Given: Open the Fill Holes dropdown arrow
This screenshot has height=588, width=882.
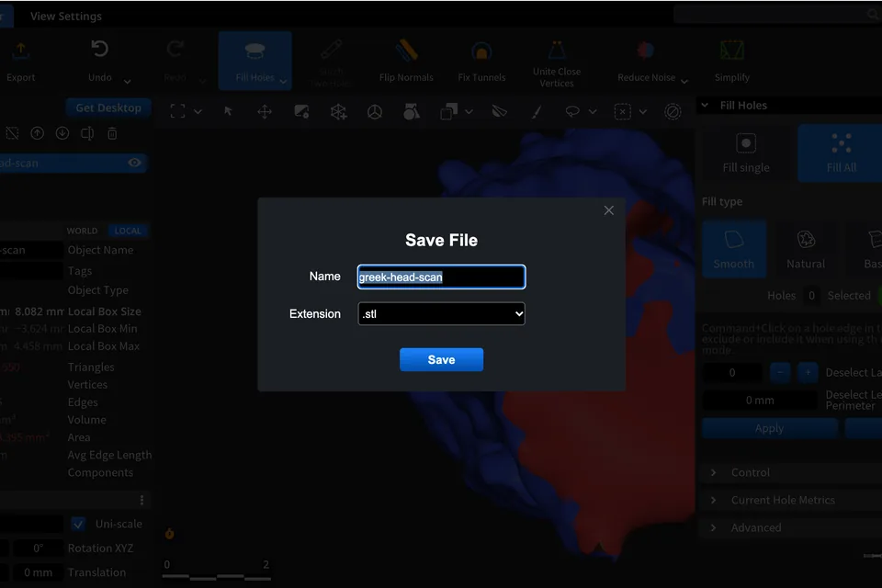Looking at the screenshot, I should [x=284, y=81].
